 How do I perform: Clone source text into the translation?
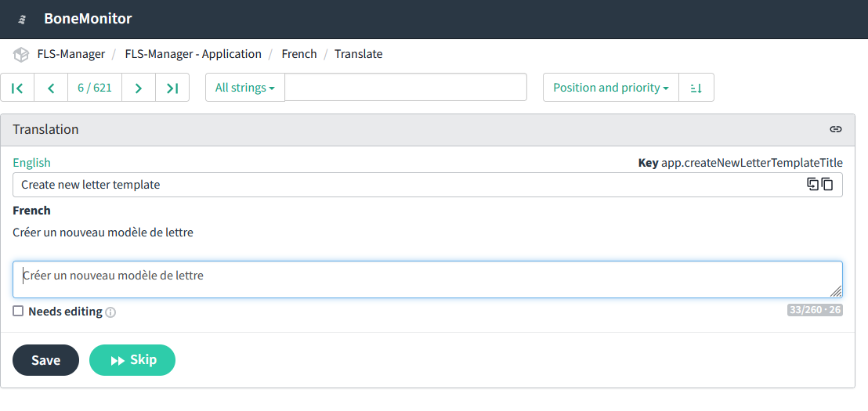click(812, 184)
